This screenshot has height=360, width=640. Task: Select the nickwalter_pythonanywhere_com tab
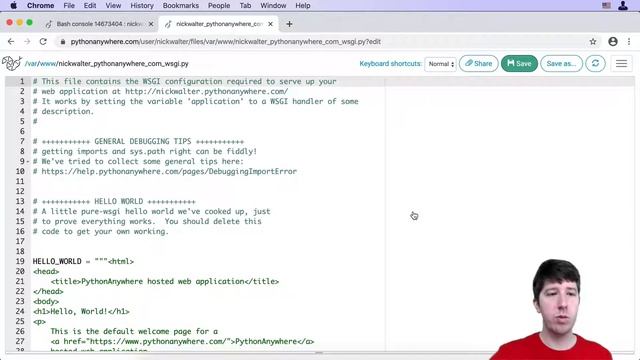click(x=219, y=24)
